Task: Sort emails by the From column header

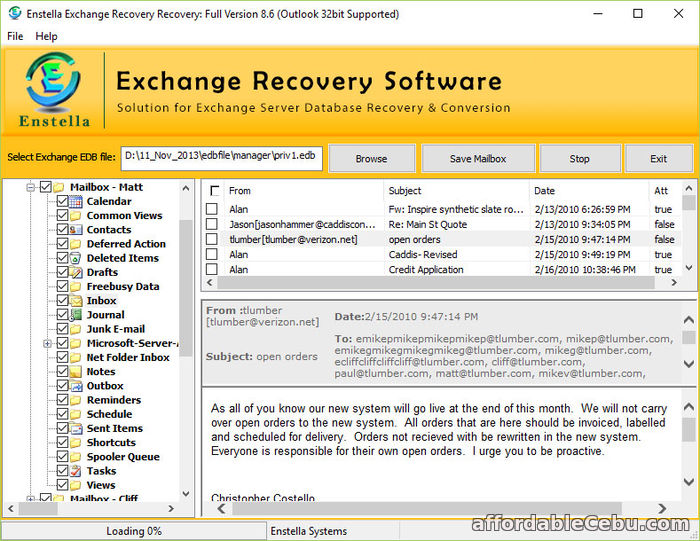Action: [x=304, y=191]
